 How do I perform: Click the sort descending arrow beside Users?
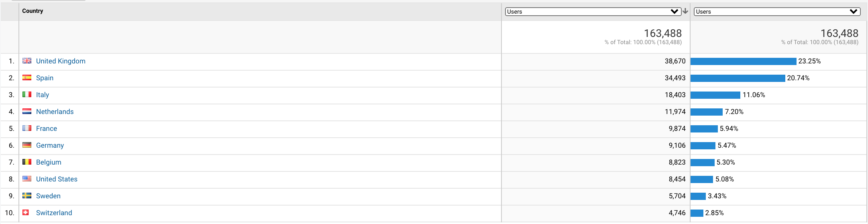click(685, 11)
